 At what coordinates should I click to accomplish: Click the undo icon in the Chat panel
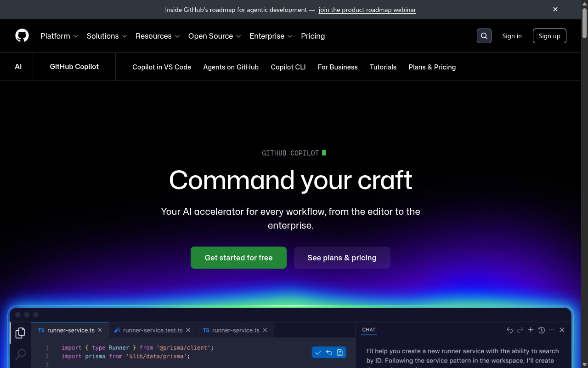click(509, 330)
